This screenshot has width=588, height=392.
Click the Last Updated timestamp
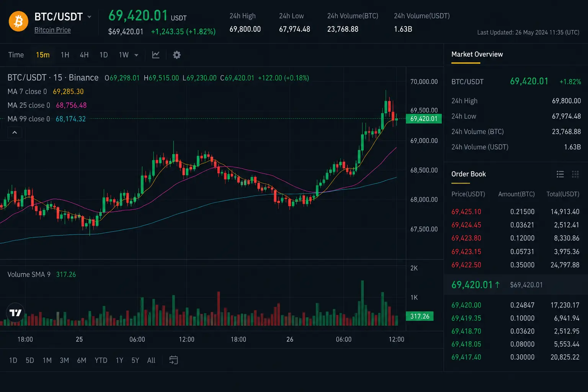[528, 33]
